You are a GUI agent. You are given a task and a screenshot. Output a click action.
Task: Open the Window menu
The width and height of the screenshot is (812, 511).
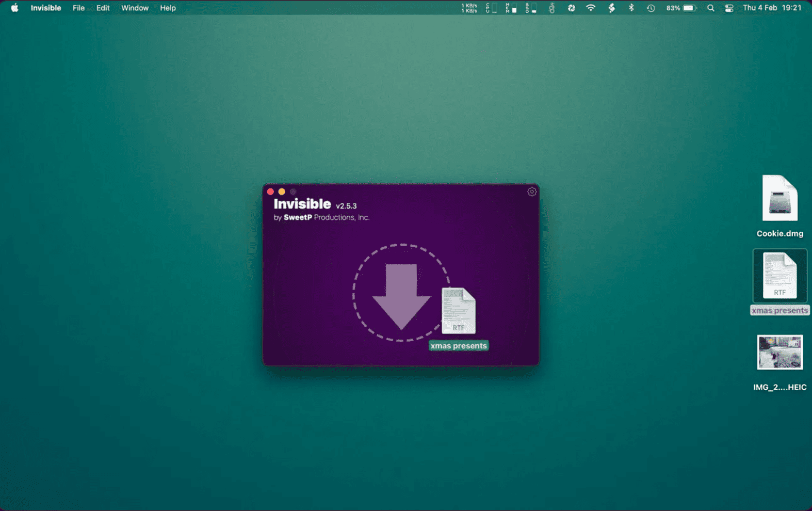[x=135, y=8]
